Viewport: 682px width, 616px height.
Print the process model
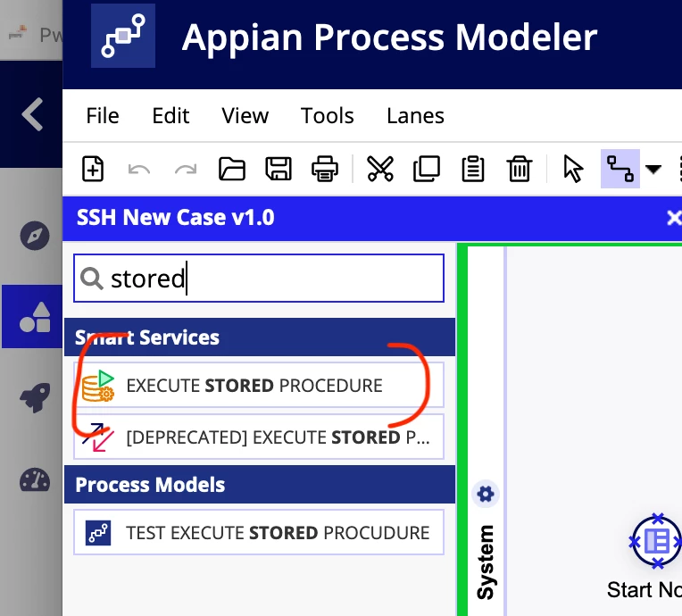pos(325,169)
